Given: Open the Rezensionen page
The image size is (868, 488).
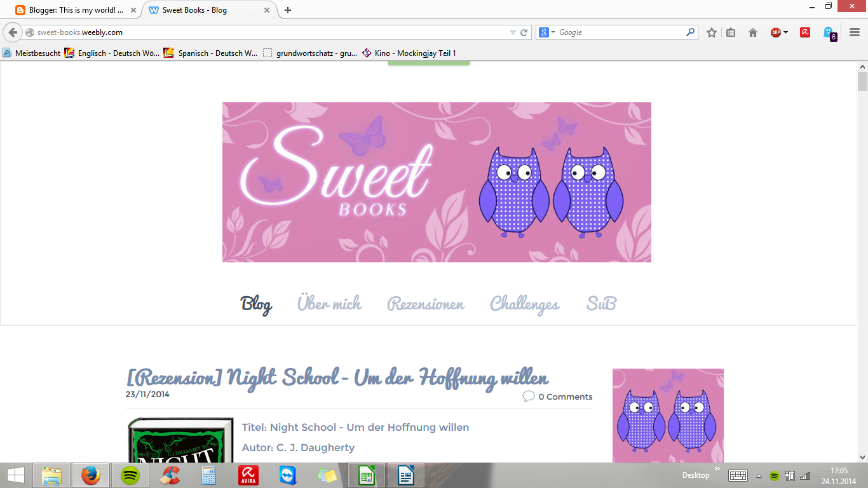Looking at the screenshot, I should (426, 304).
